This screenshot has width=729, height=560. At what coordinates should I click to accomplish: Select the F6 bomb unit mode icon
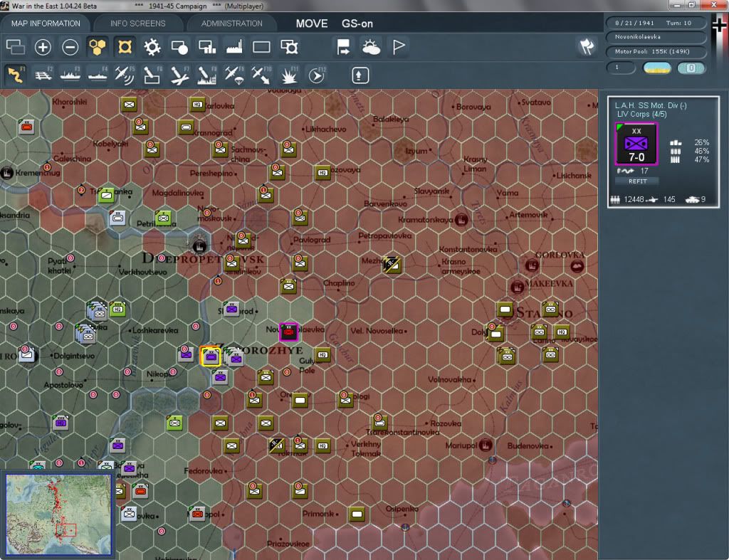[152, 75]
